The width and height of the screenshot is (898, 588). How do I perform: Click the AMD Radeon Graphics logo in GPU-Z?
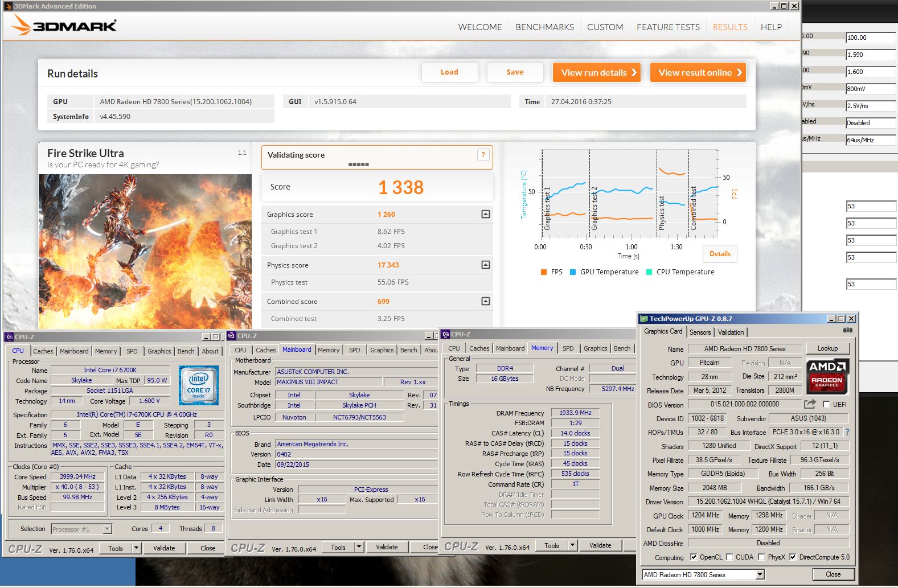click(x=828, y=376)
